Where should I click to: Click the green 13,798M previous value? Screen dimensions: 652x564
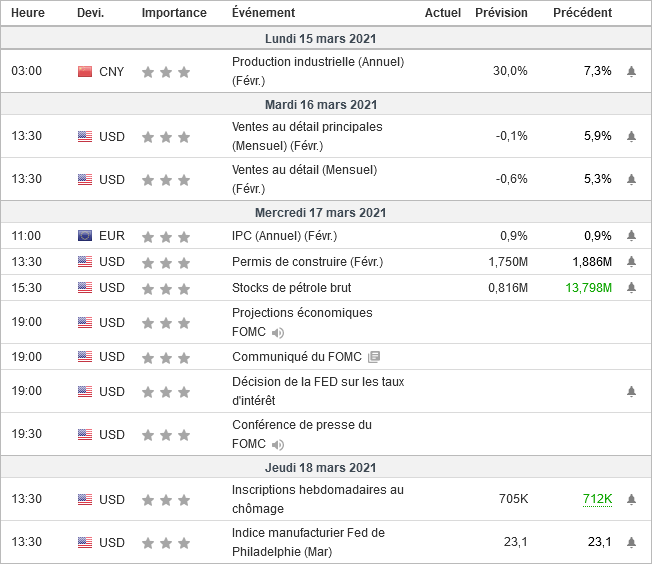click(x=588, y=288)
